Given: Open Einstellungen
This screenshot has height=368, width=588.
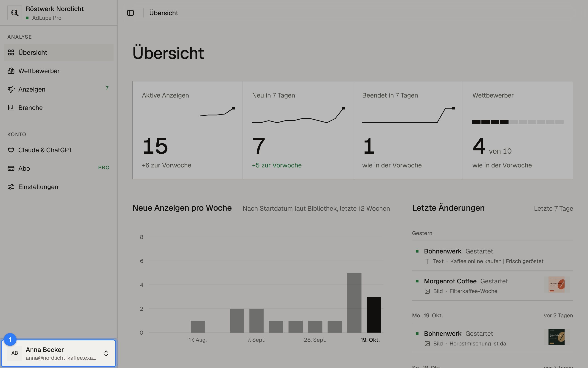Looking at the screenshot, I should click(x=59, y=187).
